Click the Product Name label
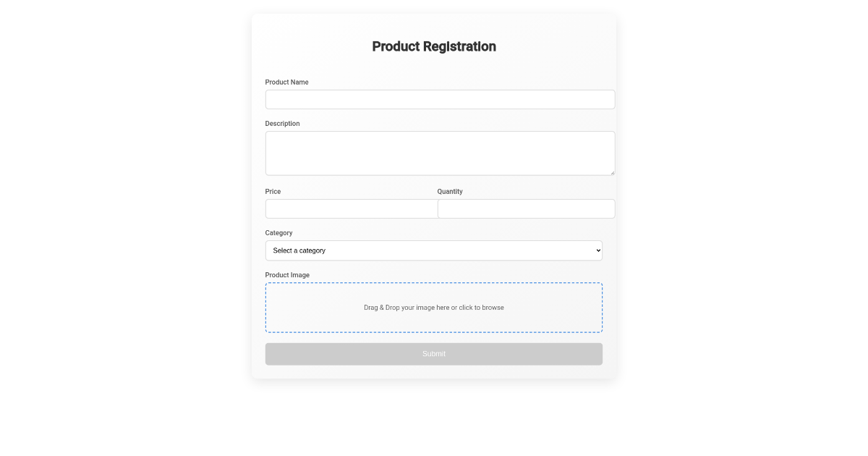Image resolution: width=868 pixels, height=456 pixels. point(286,83)
